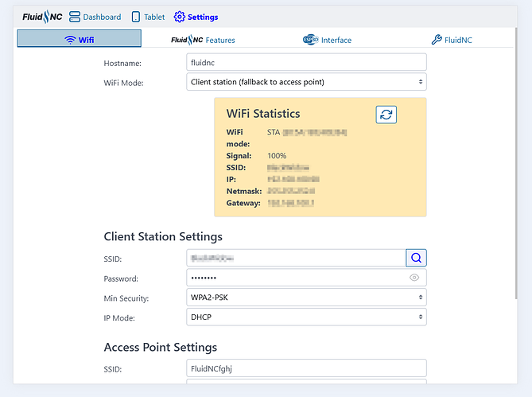Refresh the WiFi Statistics

pyautogui.click(x=386, y=115)
